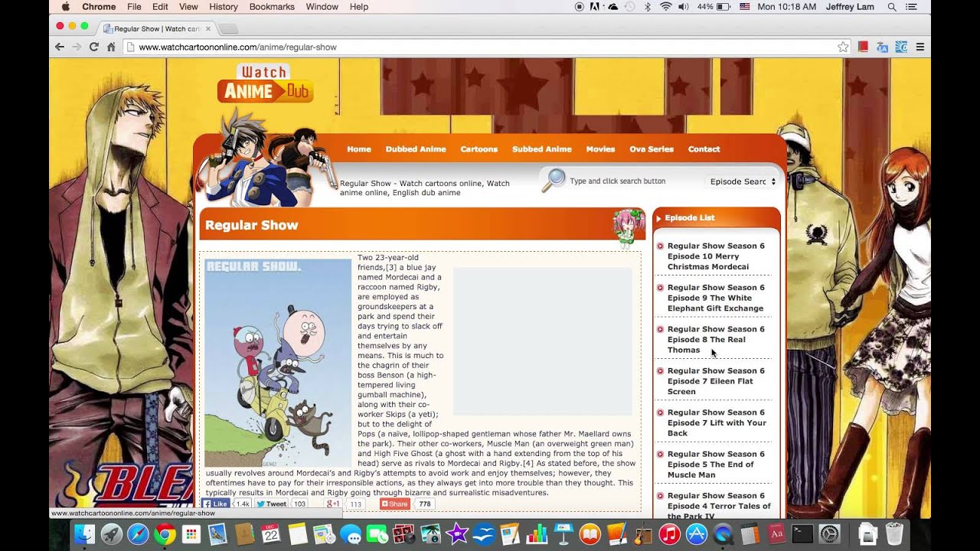Viewport: 980px width, 551px height.
Task: Open the File menu
Action: (134, 7)
